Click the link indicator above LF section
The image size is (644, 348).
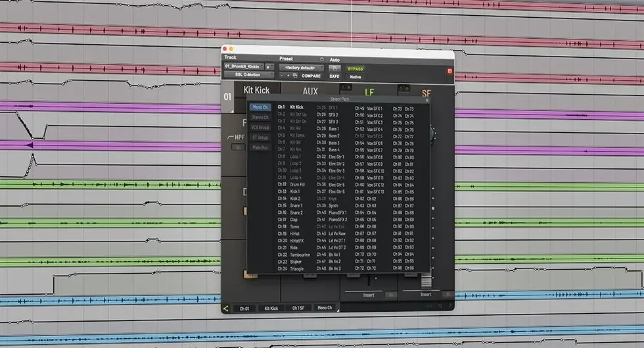click(346, 87)
